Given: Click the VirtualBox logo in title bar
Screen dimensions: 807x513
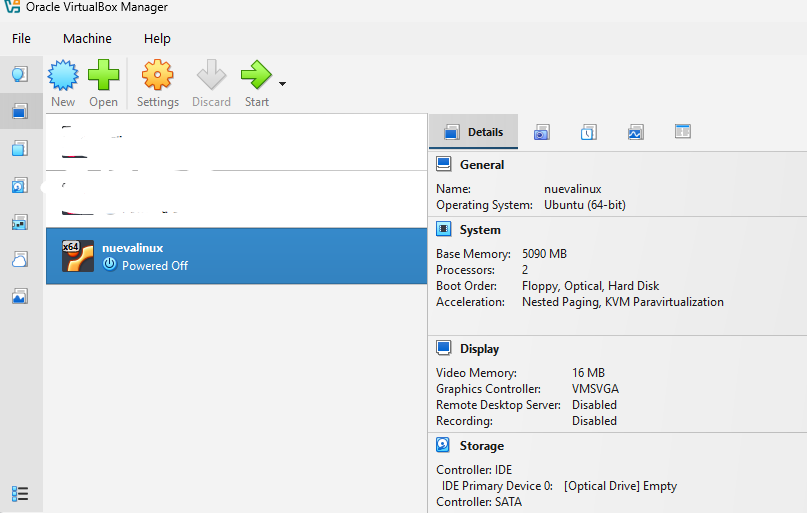Looking at the screenshot, I should (x=12, y=6).
